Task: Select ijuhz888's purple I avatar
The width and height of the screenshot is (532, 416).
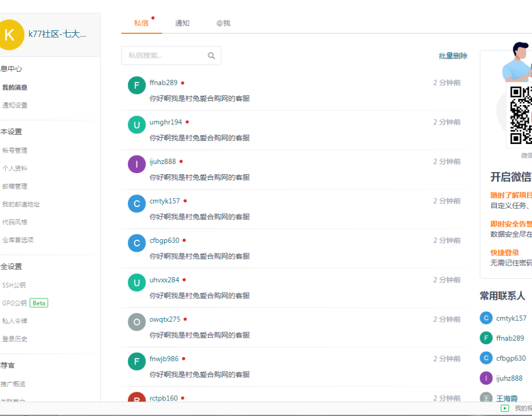Action: point(137,164)
